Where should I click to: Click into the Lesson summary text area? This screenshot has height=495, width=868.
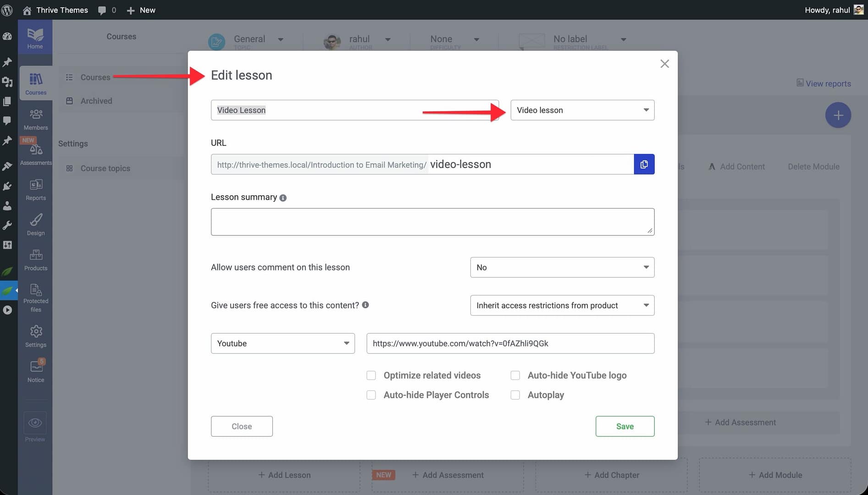coord(432,222)
